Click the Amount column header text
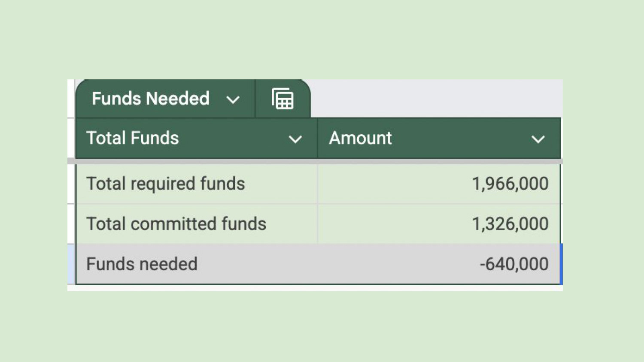 tap(360, 138)
